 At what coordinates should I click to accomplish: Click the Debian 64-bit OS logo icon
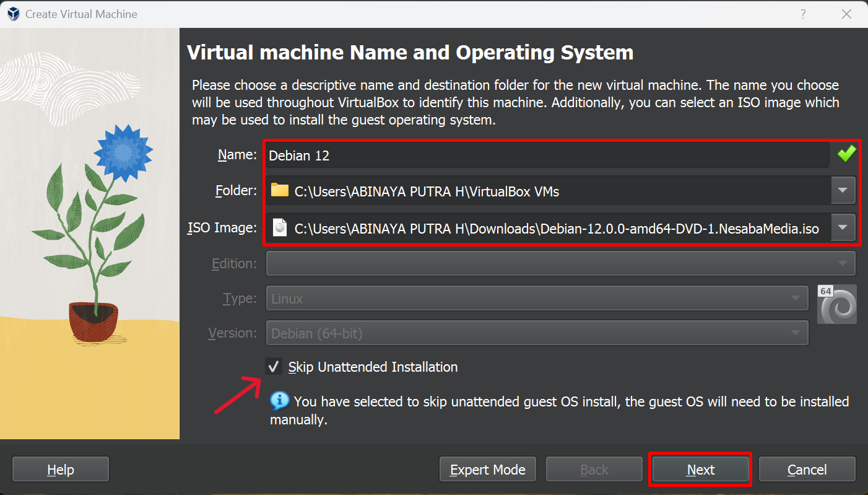click(x=837, y=304)
